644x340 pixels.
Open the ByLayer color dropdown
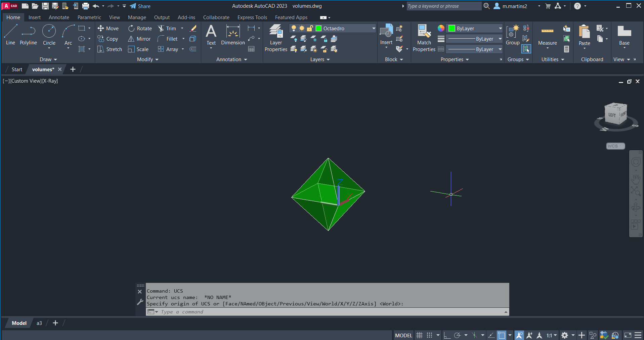(x=500, y=29)
